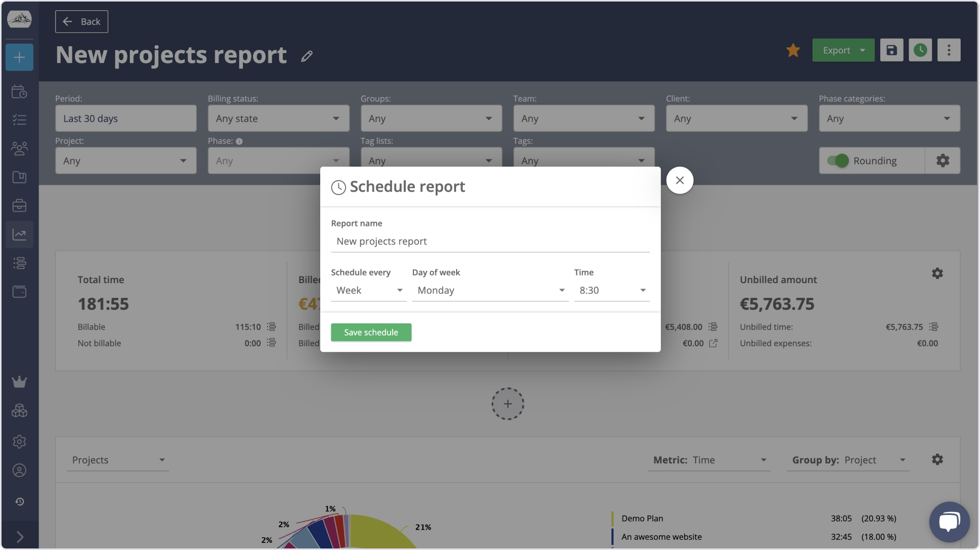Viewport: 980px width, 550px height.
Task: Open the add new item panel
Action: [19, 57]
